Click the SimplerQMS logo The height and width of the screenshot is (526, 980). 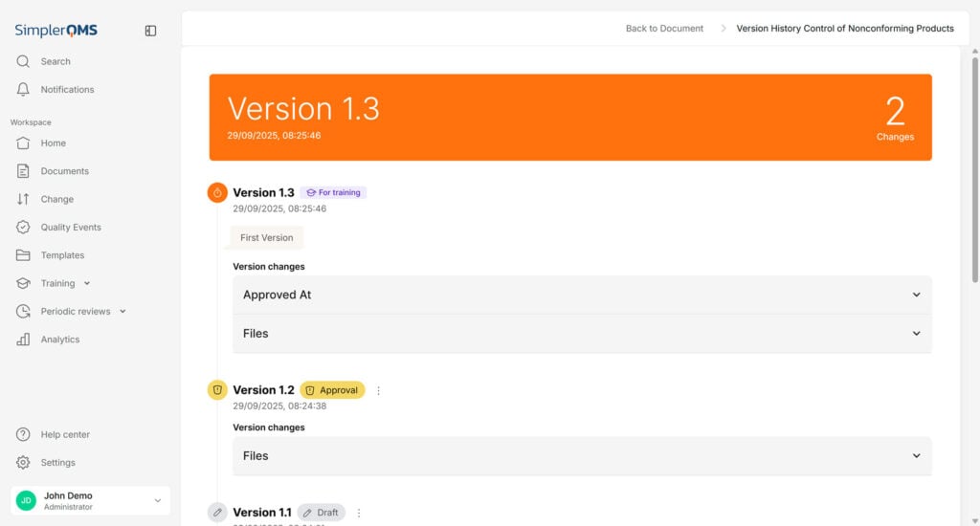point(56,30)
